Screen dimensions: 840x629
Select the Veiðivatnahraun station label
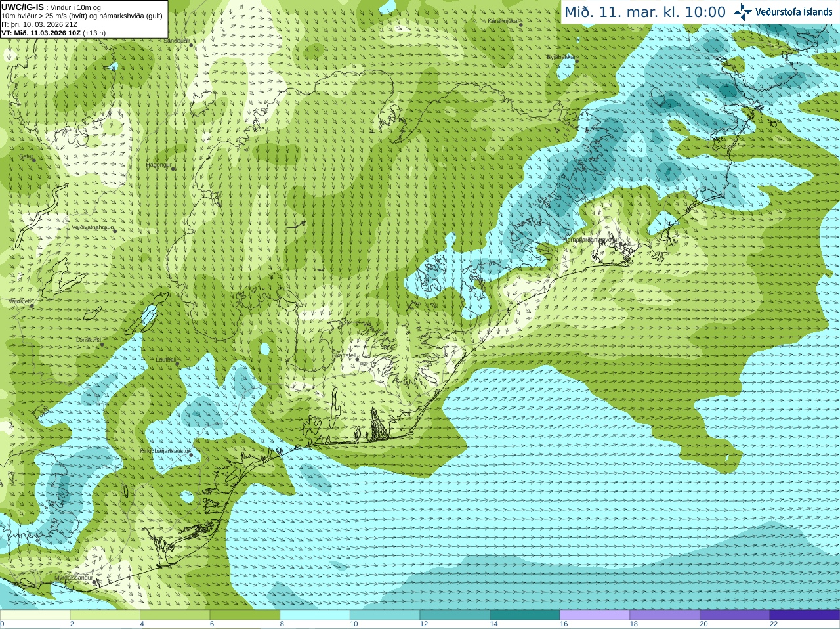93,227
